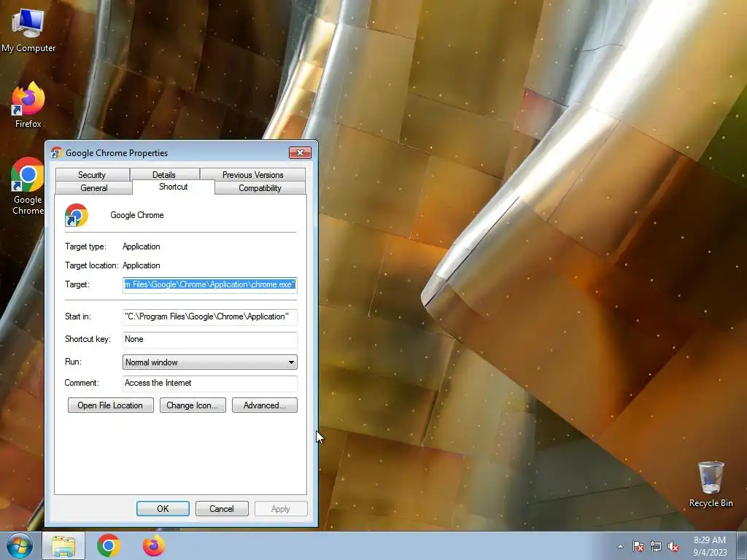Open the muted volume tray icon
The image size is (747, 560).
point(673,546)
